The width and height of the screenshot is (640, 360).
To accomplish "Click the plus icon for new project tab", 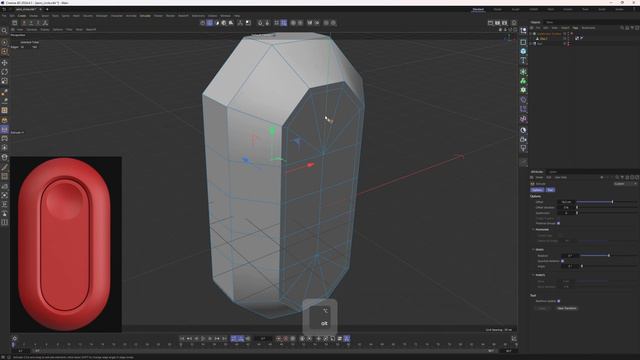I will [x=47, y=9].
